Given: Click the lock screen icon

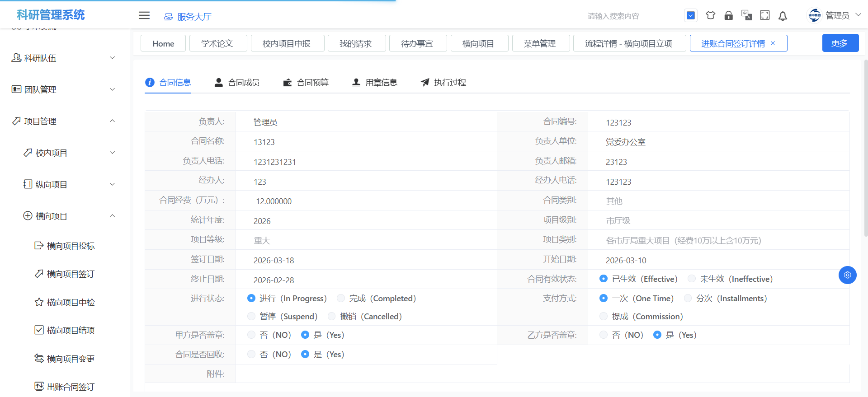Looking at the screenshot, I should [x=728, y=15].
